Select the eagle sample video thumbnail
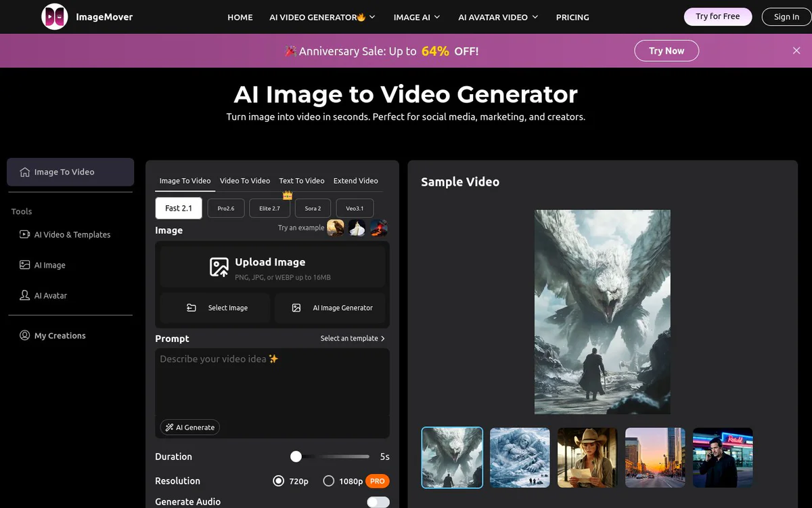812x508 pixels. click(x=452, y=457)
